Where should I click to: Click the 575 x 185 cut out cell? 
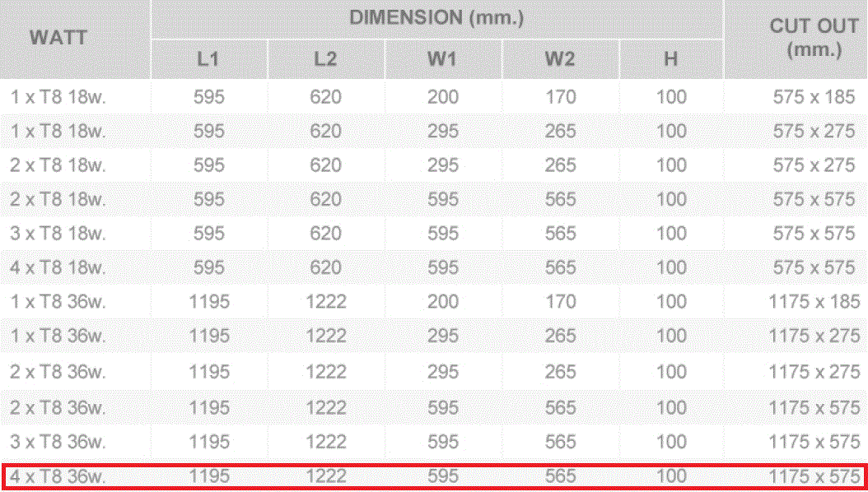coord(814,97)
